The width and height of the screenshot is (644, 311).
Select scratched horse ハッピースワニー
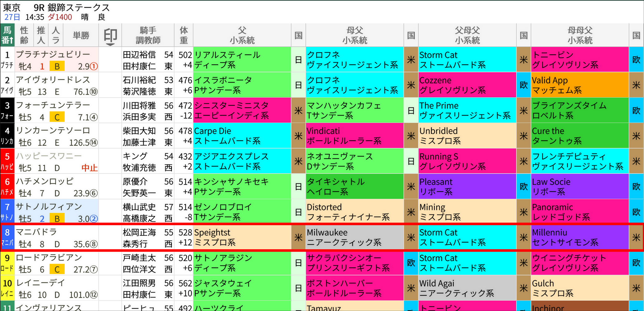49,156
